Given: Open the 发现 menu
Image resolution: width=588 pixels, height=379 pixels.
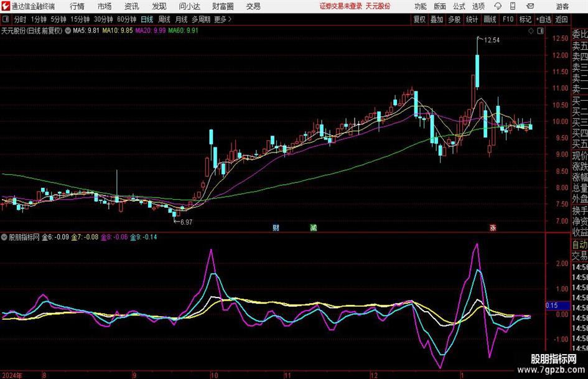Looking at the screenshot, I should click(x=159, y=6).
